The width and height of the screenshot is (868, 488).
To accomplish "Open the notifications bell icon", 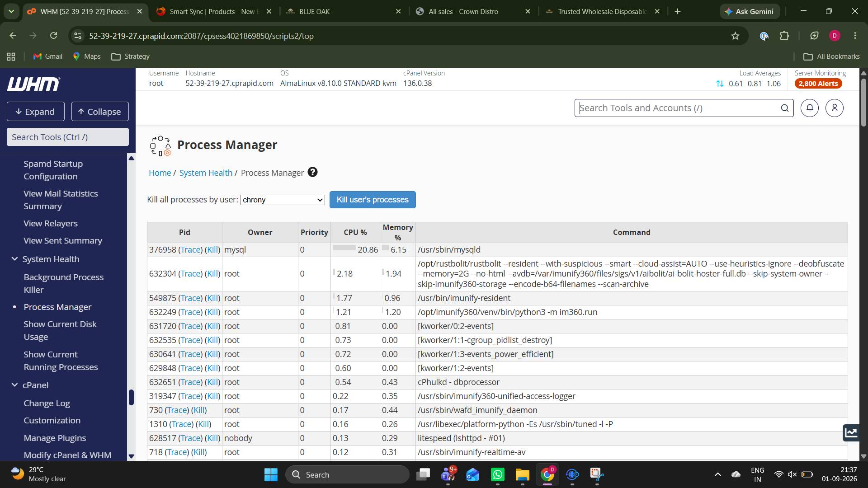I will tap(810, 108).
